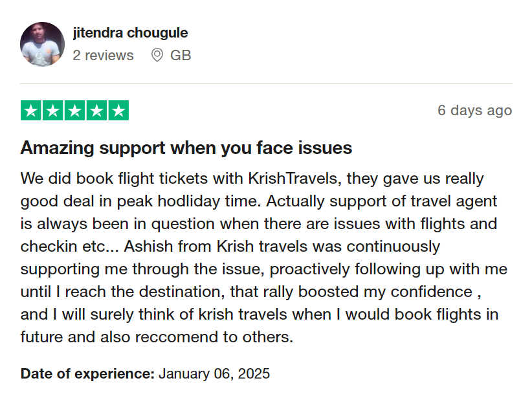The image size is (532, 396).
Task: Click the name 'Ashish' in review text
Action: click(147, 247)
